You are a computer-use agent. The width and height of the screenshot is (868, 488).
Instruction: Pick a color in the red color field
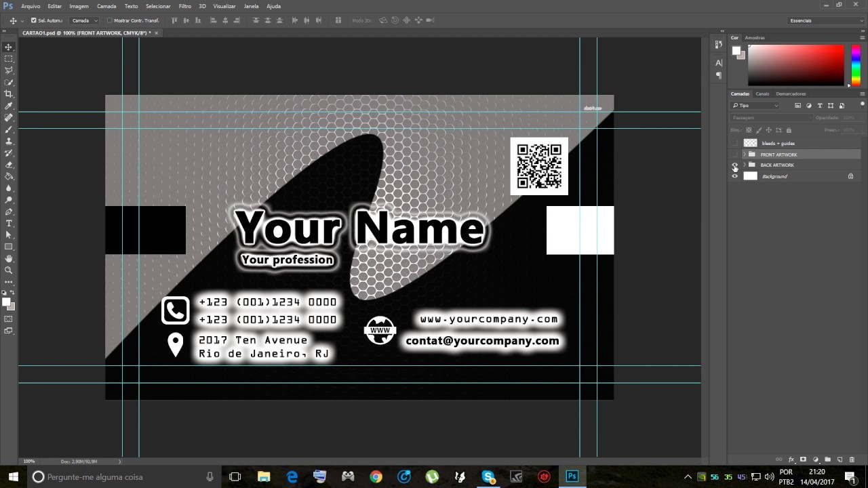[796, 65]
